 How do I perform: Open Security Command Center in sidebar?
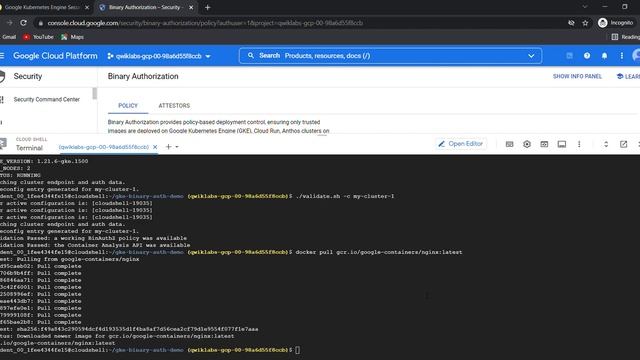tap(47, 100)
